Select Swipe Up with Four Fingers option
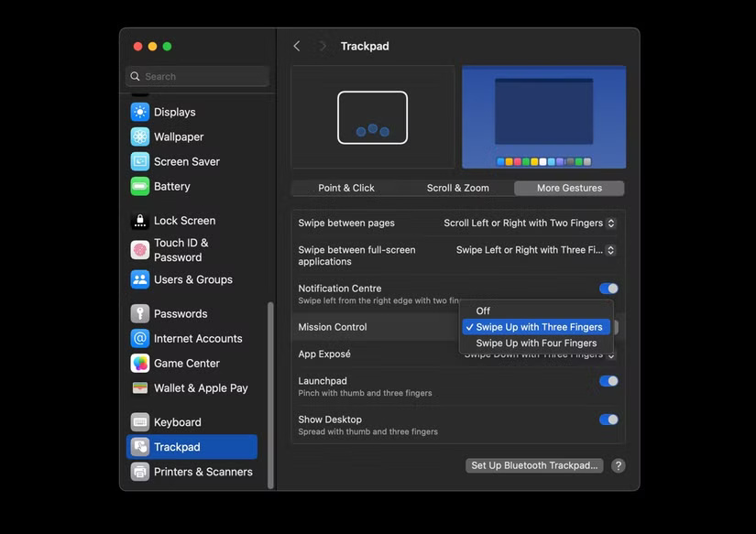 (536, 342)
